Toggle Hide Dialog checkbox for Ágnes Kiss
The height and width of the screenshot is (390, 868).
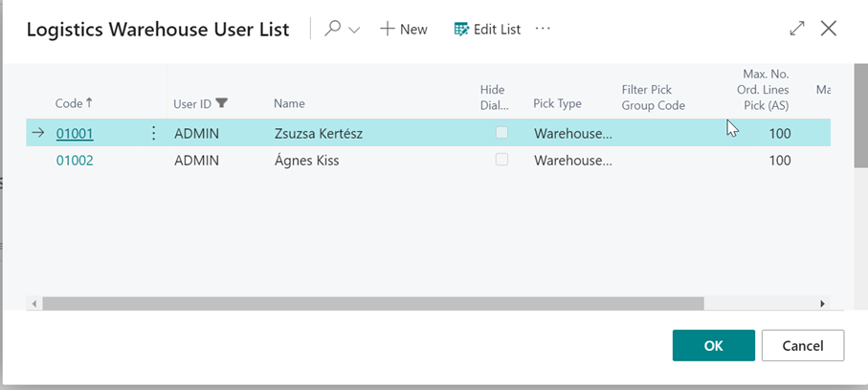(x=501, y=160)
